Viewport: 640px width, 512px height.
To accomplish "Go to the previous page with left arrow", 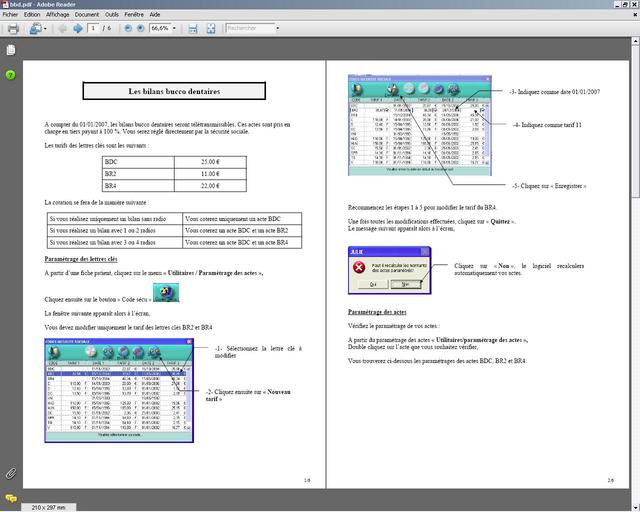I will (x=62, y=29).
